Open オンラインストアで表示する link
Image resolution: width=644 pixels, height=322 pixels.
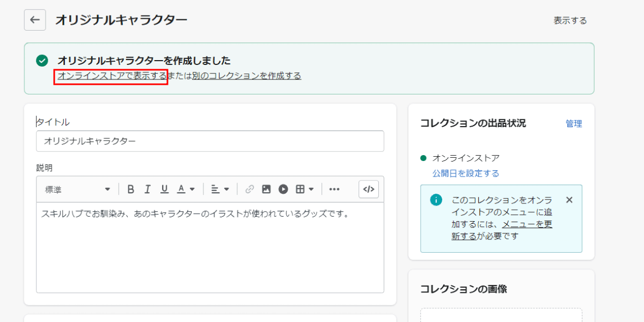[x=112, y=76]
